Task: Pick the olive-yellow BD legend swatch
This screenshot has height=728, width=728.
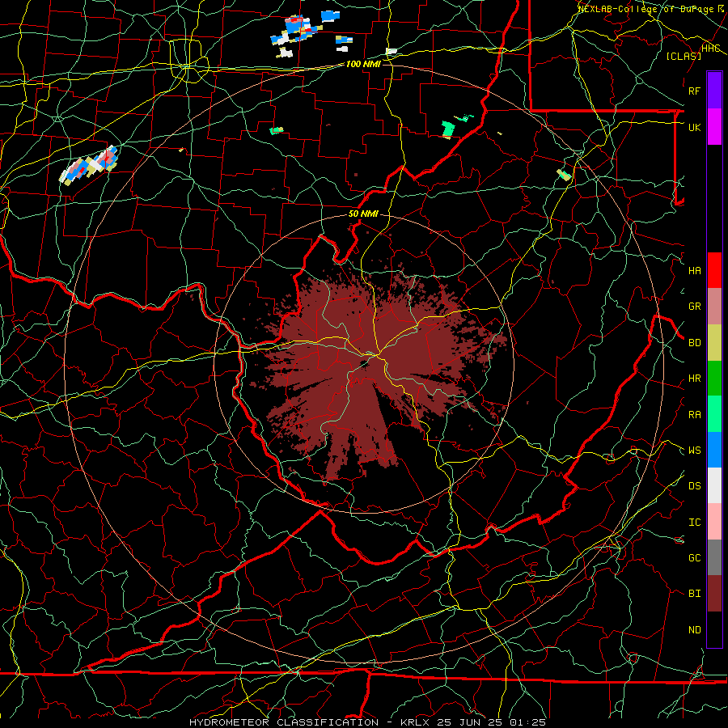Action: (x=714, y=343)
